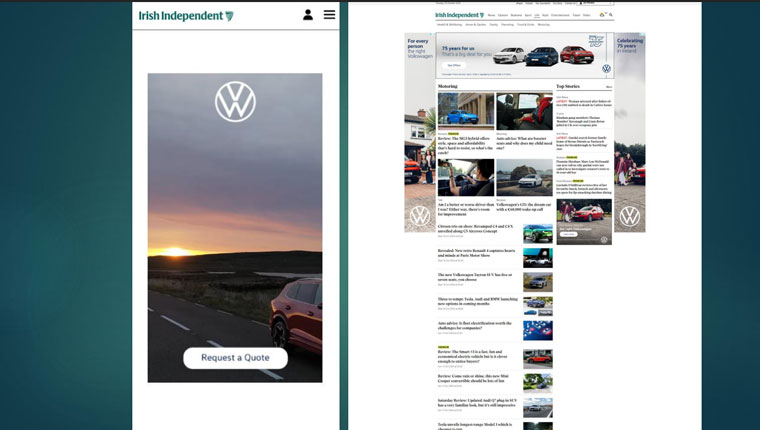Read the MG3 hybrid review headline
Image resolution: width=760 pixels, height=430 pixels.
pyautogui.click(x=465, y=145)
